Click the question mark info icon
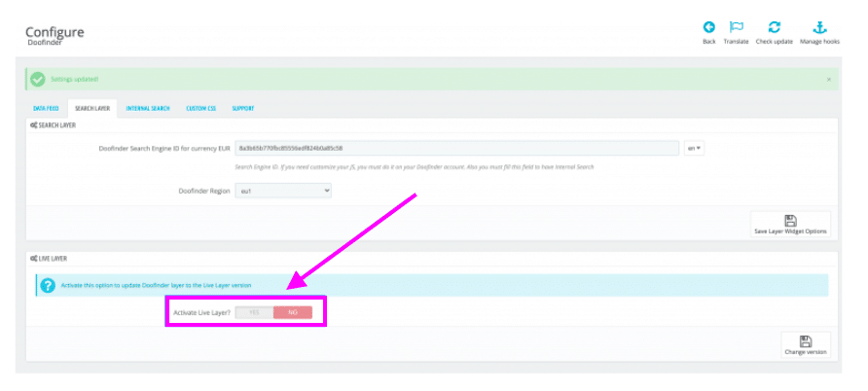Image resolution: width=868 pixels, height=391 pixels. point(48,285)
